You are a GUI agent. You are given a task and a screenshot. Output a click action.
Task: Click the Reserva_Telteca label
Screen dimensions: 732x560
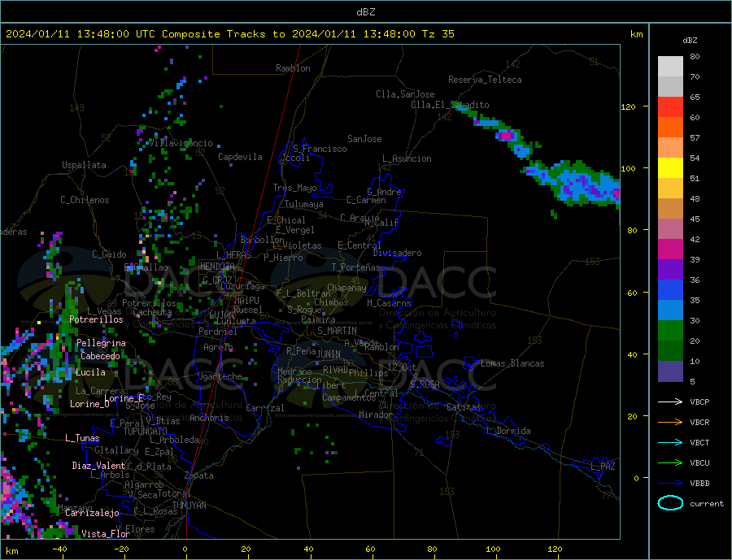click(x=485, y=80)
